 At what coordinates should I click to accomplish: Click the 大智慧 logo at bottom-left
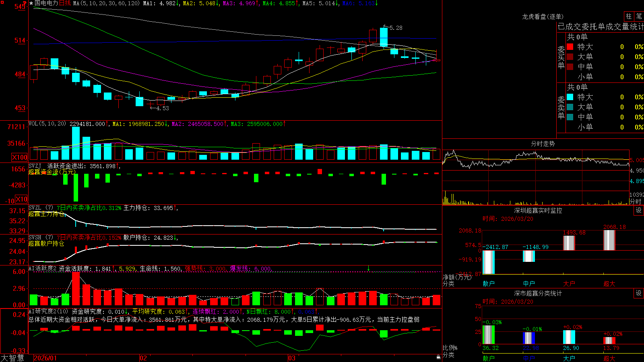coord(12,358)
